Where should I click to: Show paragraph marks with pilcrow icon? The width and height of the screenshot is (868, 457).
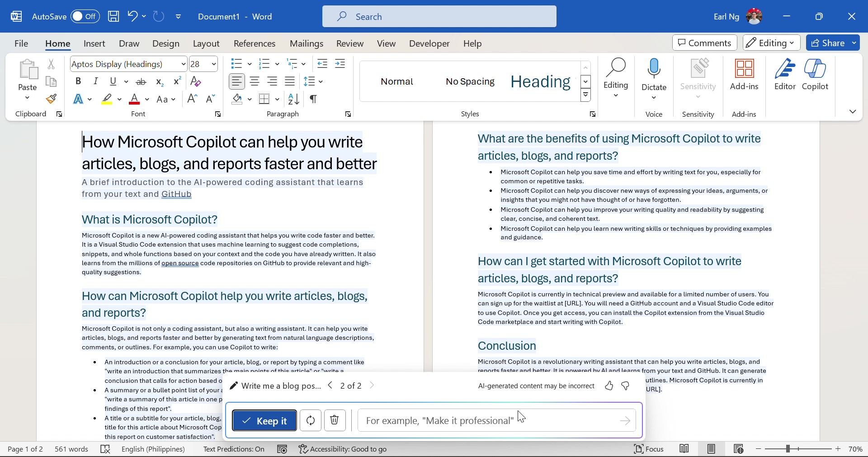point(313,99)
